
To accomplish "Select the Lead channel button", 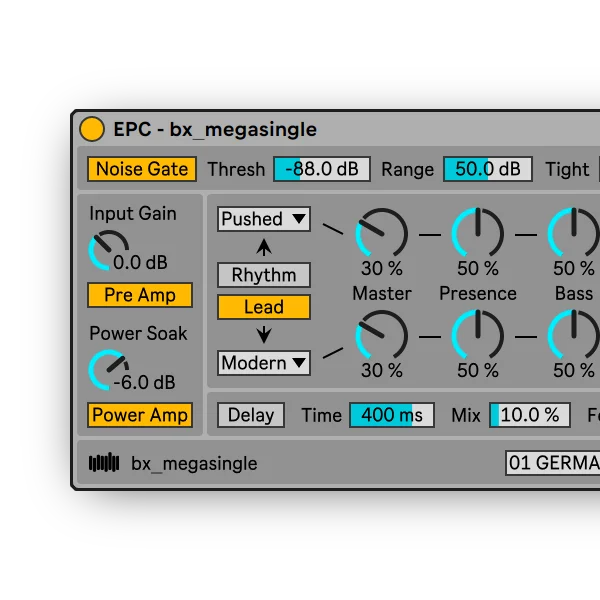I will (x=264, y=307).
